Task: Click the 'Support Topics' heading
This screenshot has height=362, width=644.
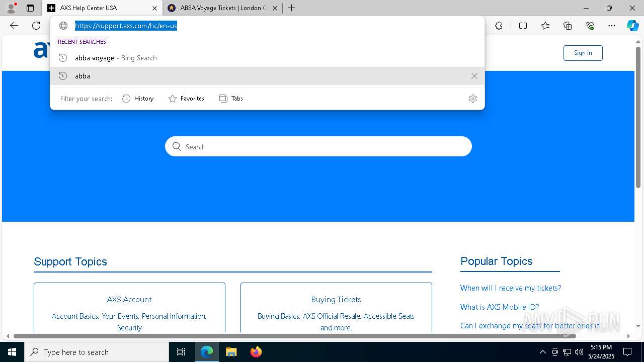Action: point(70,261)
